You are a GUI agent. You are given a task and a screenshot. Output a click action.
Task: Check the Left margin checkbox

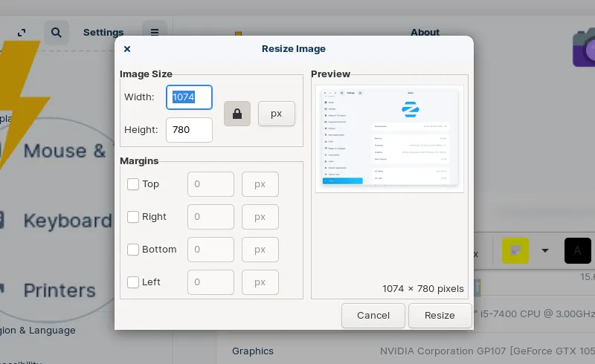[x=133, y=282]
